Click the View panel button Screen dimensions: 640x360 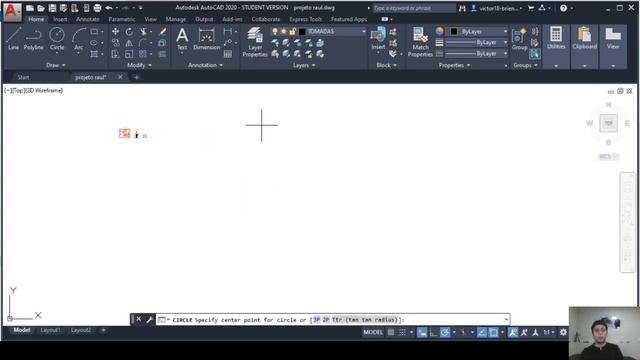(613, 46)
